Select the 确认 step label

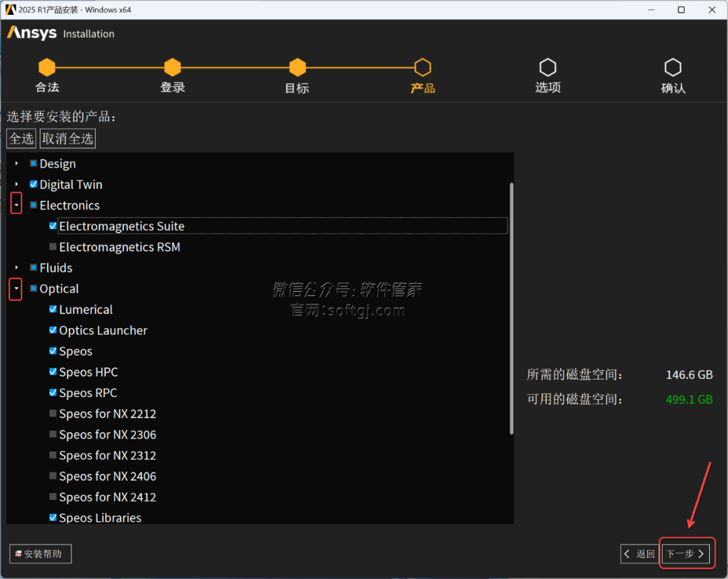pos(673,88)
